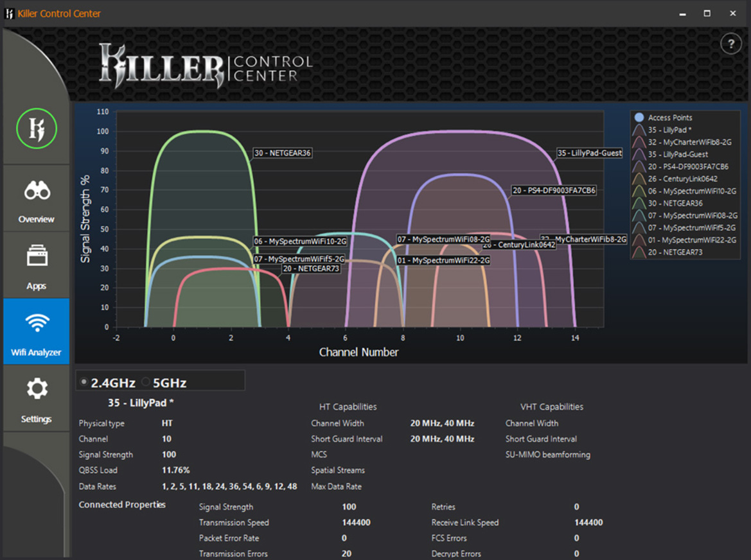Click the Packet Error Rate value 0
Screen dimensions: 751x560
pyautogui.click(x=344, y=538)
